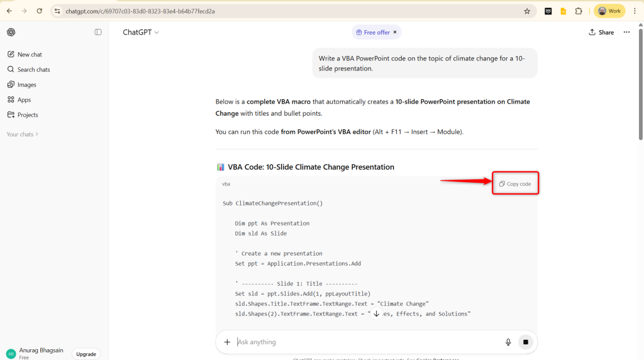The height and width of the screenshot is (360, 644).
Task: Share this conversation
Action: [x=601, y=32]
